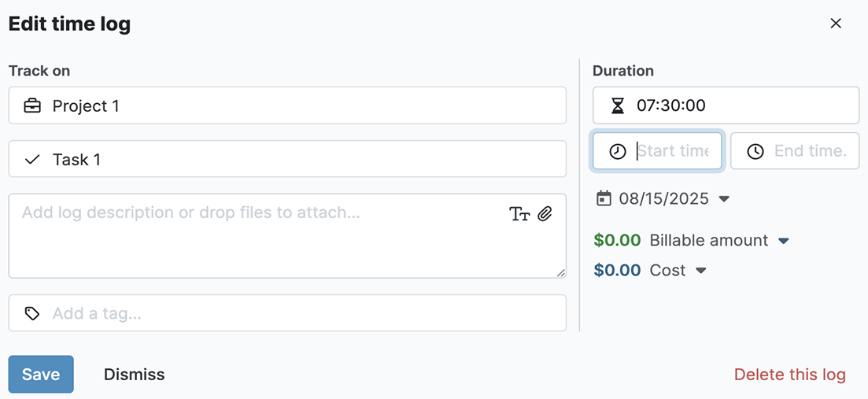Expand the Billable amount dropdown
The width and height of the screenshot is (868, 399).
coord(784,241)
